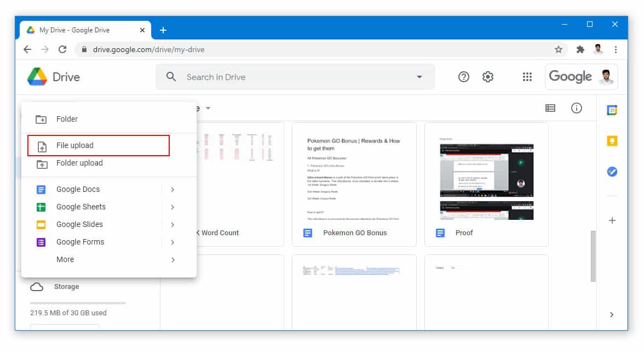Open Chrome profile avatar in toolbar
The width and height of the screenshot is (644, 352).
(598, 49)
